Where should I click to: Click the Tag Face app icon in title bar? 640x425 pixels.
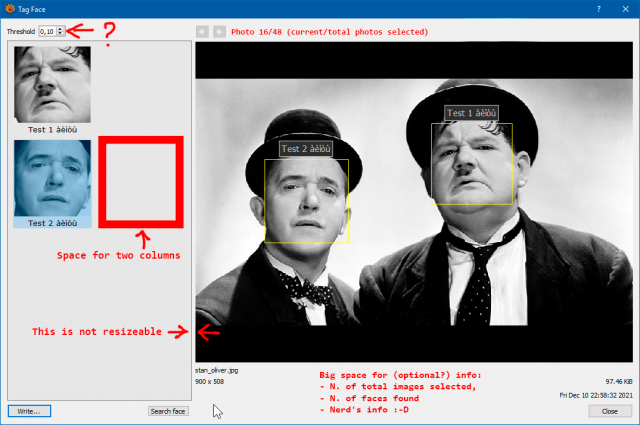10,9
